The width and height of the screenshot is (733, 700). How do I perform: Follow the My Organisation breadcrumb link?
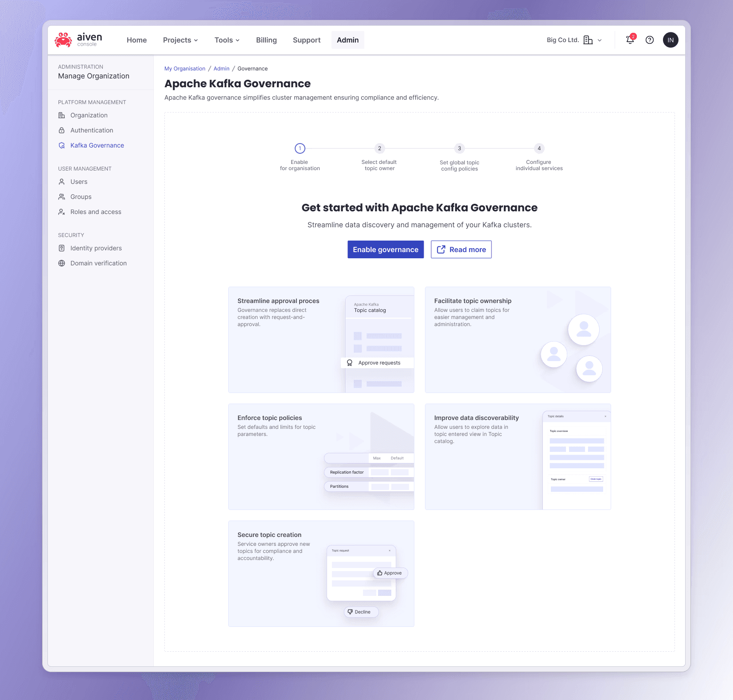point(185,69)
